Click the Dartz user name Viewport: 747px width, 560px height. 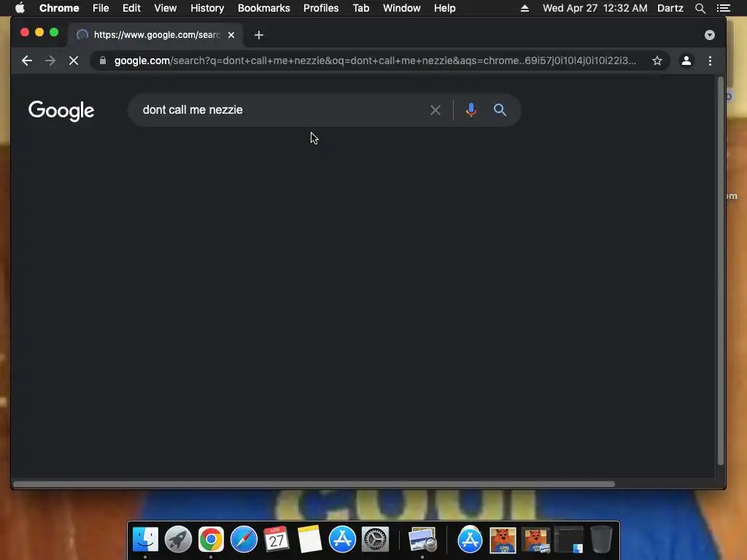pos(670,8)
